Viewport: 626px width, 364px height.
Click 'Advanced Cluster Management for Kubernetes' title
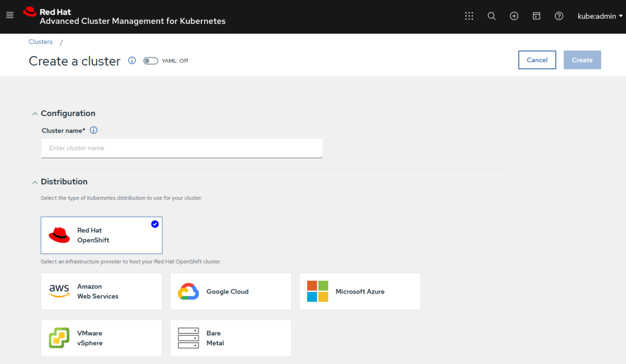pos(133,21)
